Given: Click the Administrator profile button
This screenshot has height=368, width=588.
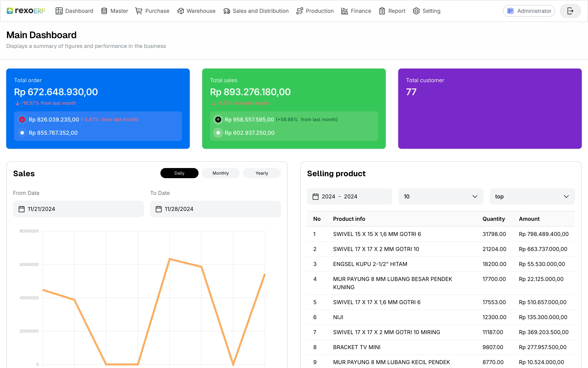Looking at the screenshot, I should point(529,11).
